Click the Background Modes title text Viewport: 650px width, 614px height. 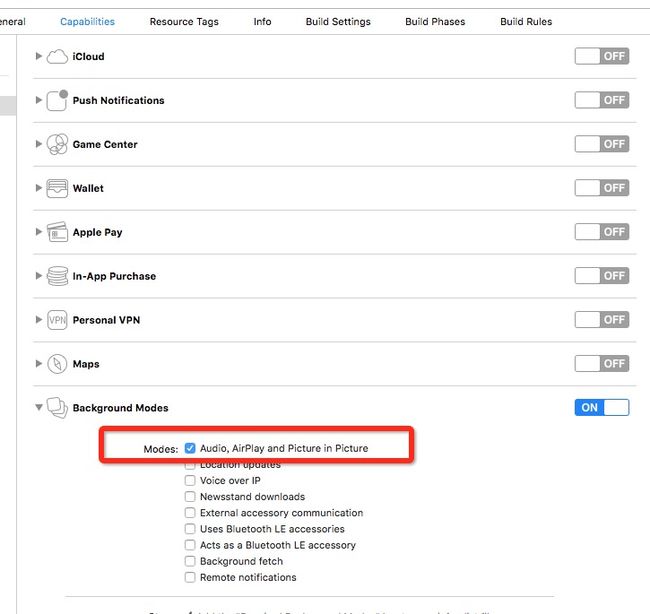tap(121, 408)
